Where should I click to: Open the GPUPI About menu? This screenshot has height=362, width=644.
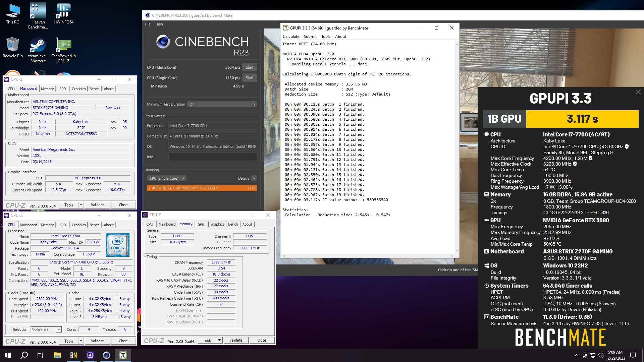pyautogui.click(x=340, y=37)
